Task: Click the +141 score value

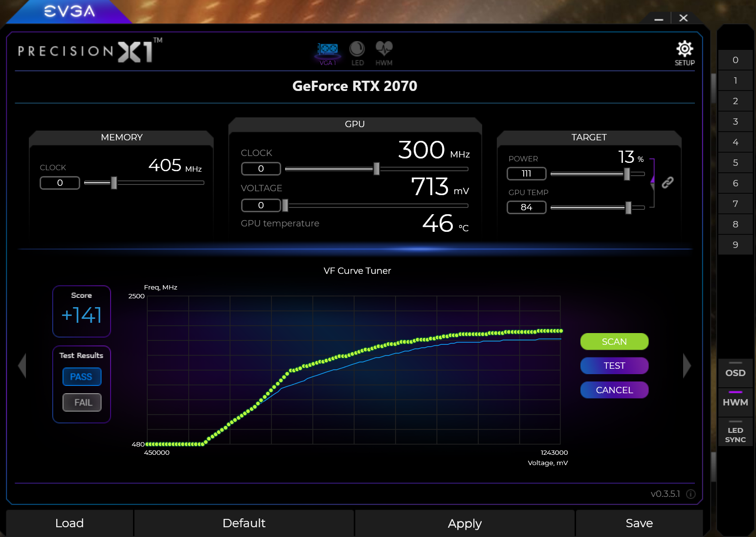Action: pos(82,315)
